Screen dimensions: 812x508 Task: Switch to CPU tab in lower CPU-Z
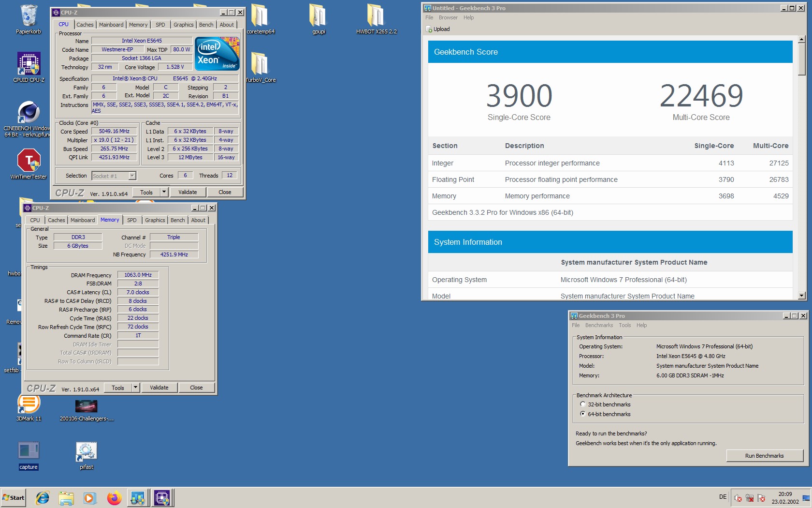35,220
